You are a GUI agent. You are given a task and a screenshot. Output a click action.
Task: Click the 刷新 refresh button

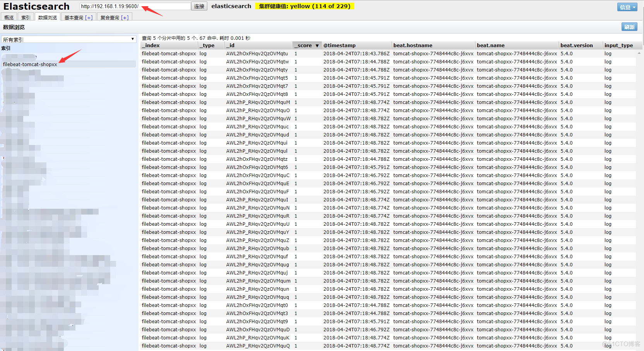pos(630,27)
